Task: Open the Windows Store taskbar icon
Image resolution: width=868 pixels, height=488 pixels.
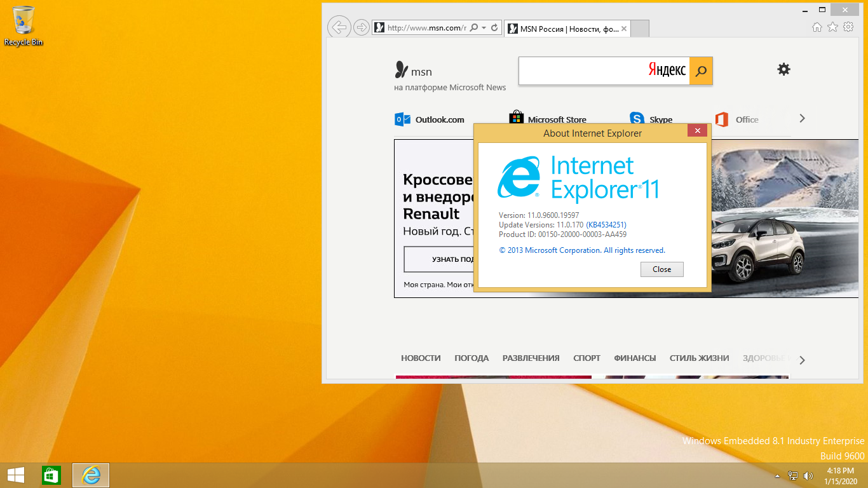Action: pos(51,475)
